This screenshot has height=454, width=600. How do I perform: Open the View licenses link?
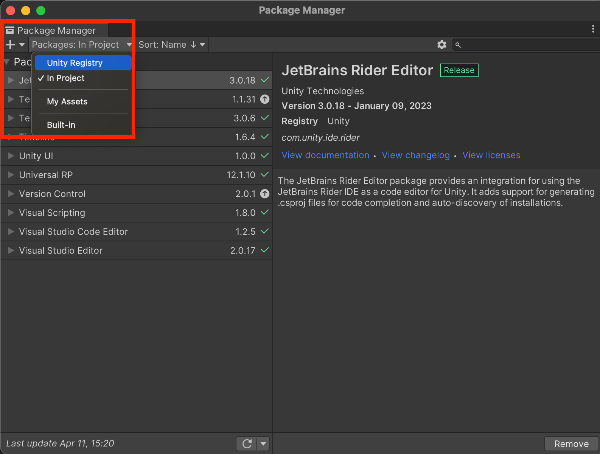click(x=491, y=155)
